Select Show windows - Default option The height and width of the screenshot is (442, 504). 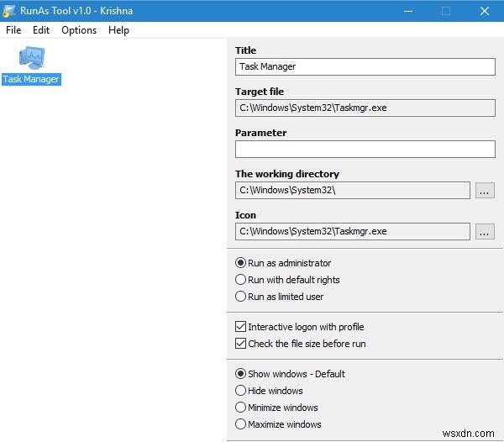(x=290, y=374)
